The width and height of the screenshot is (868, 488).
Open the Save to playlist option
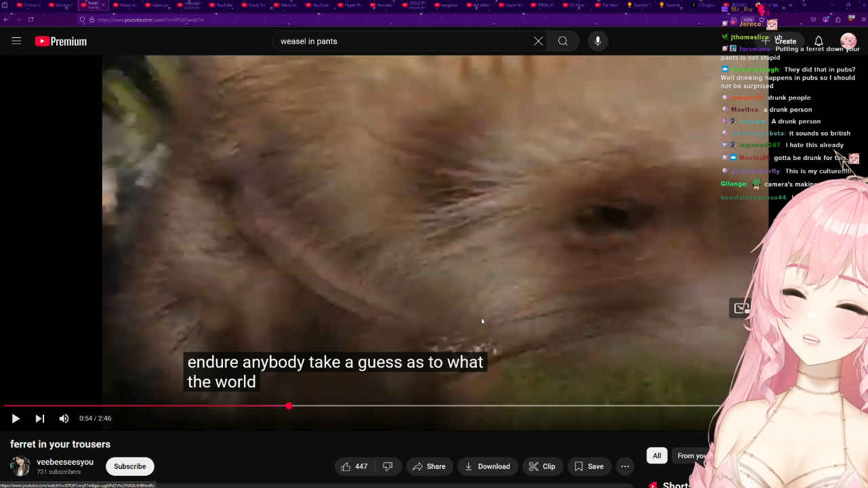[588, 466]
